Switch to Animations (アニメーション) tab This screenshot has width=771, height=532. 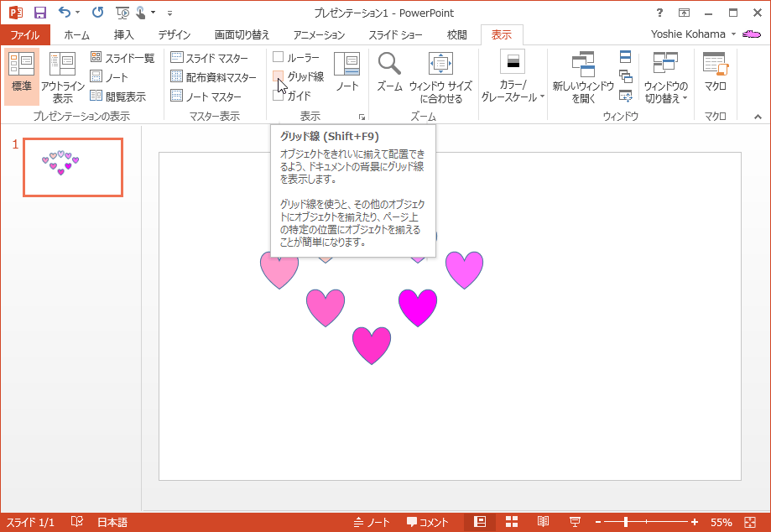point(319,35)
